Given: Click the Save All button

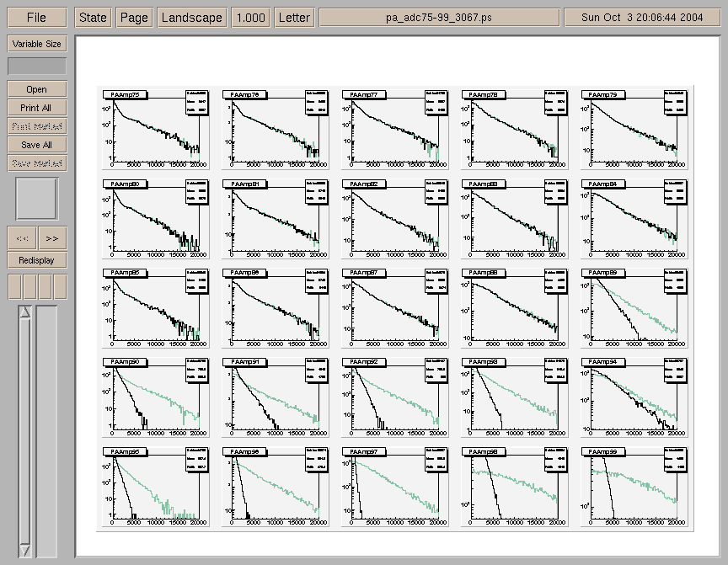Looking at the screenshot, I should pyautogui.click(x=37, y=145).
